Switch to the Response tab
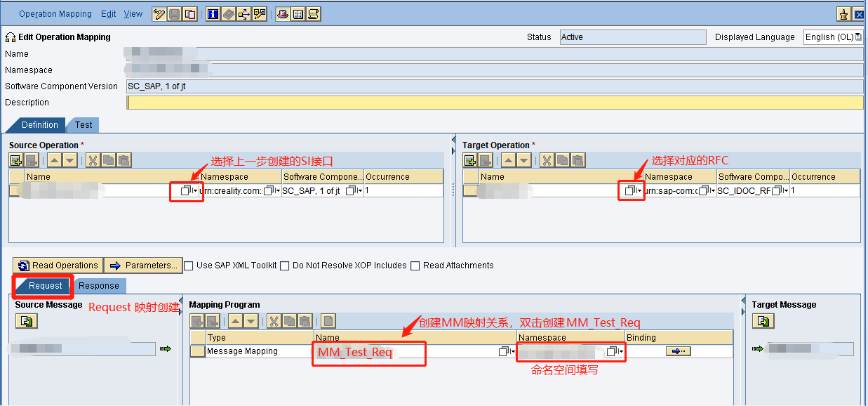 [99, 286]
